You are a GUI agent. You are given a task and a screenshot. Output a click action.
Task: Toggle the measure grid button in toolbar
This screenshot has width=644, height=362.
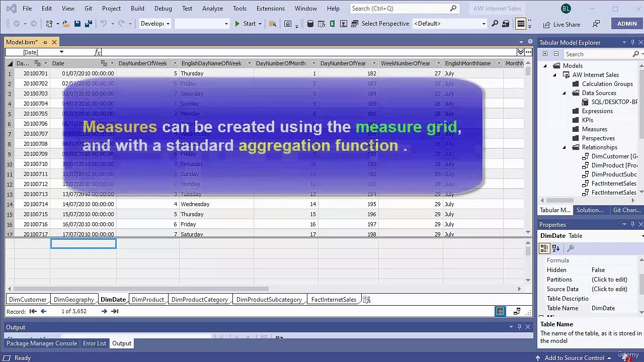point(521,24)
